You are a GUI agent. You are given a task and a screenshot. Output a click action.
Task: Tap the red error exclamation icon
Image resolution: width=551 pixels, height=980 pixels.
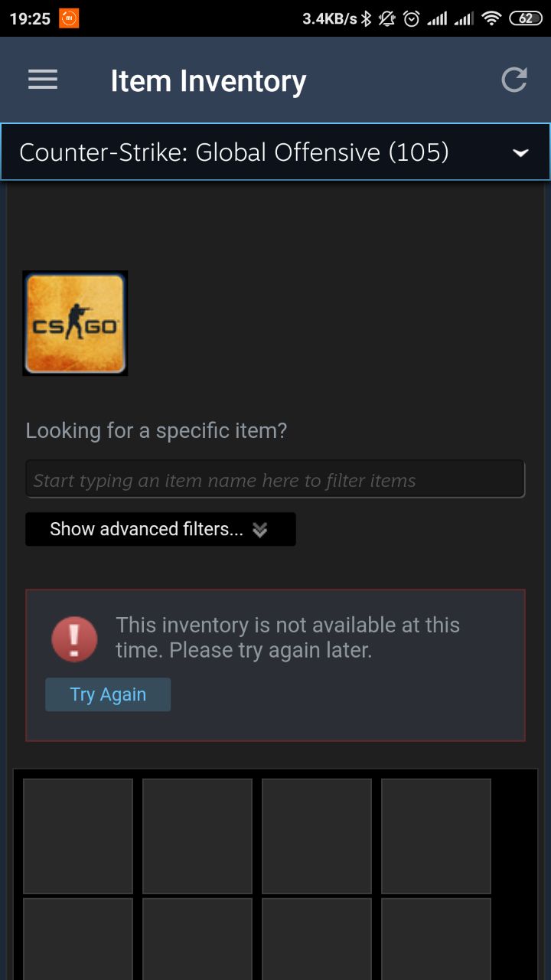pyautogui.click(x=74, y=639)
